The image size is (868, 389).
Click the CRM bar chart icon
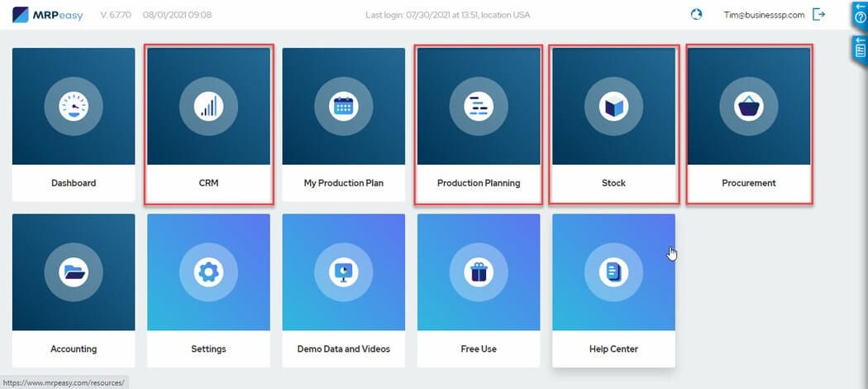(208, 106)
